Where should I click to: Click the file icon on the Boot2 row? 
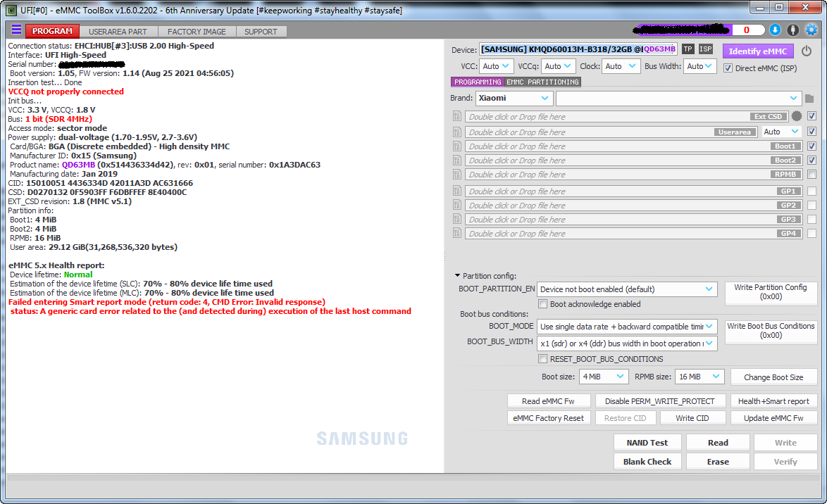click(x=456, y=160)
